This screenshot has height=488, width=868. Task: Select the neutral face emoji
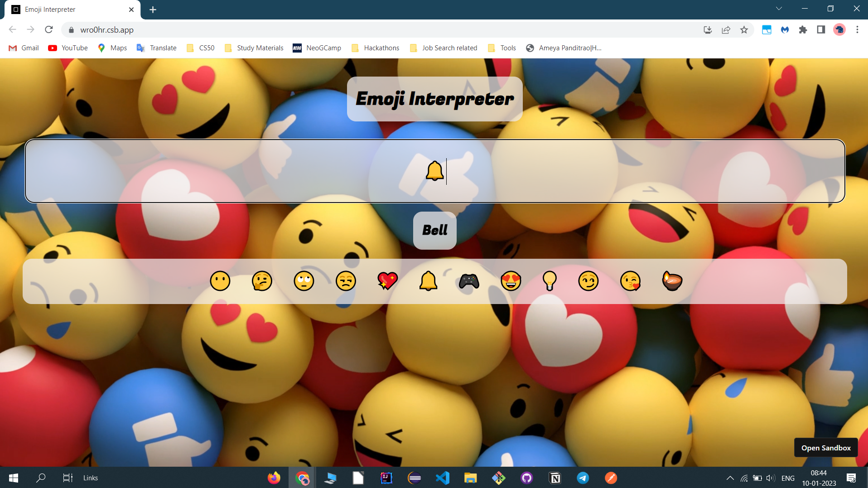coord(220,281)
